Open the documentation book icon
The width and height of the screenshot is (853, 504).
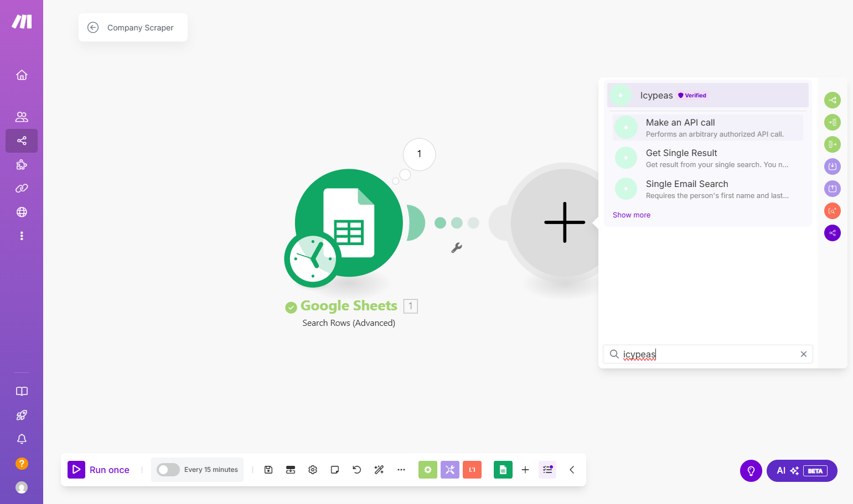[x=22, y=391]
